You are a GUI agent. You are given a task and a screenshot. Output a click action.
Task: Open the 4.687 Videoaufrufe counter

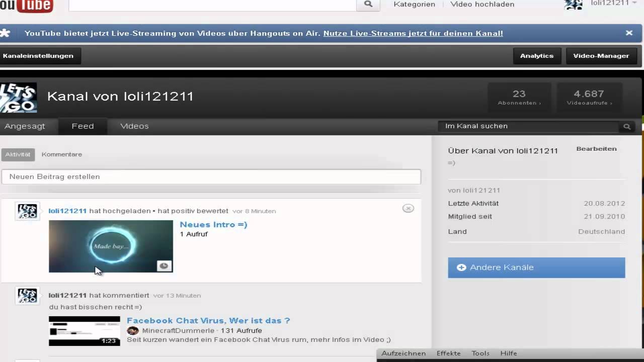pos(589,98)
